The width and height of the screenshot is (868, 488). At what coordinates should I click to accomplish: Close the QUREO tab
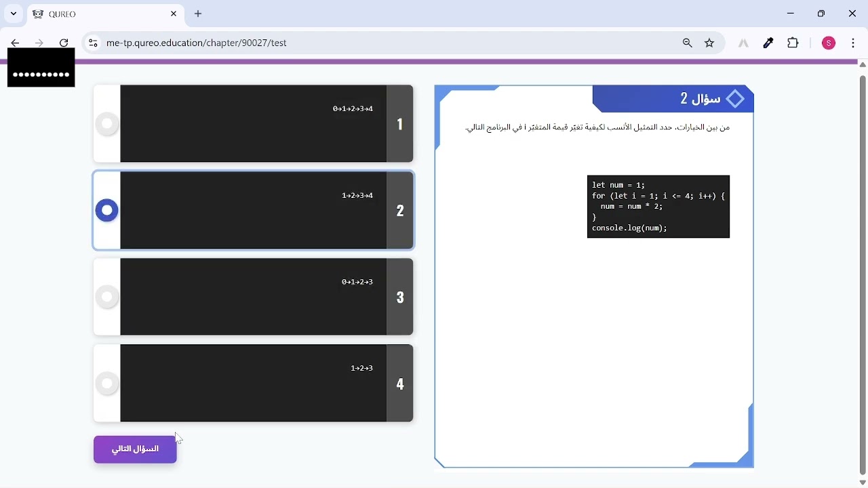(174, 14)
